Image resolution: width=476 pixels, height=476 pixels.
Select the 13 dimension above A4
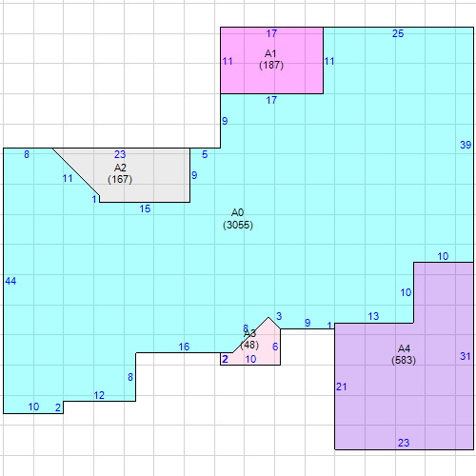(373, 316)
